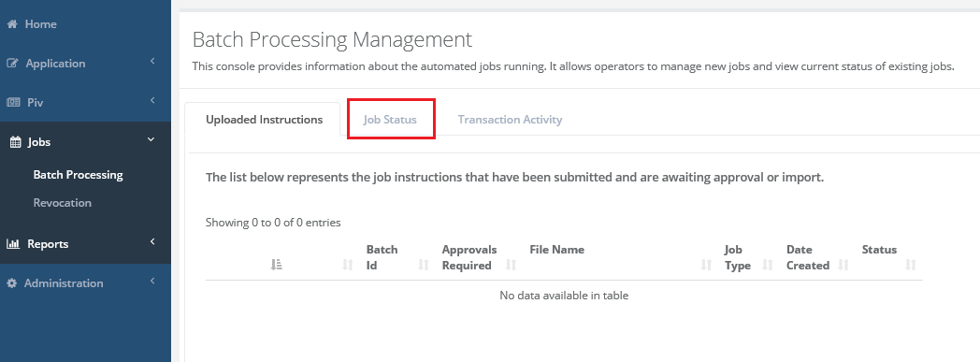Expand the Application menu chevron
980x362 pixels.
pyautogui.click(x=152, y=62)
